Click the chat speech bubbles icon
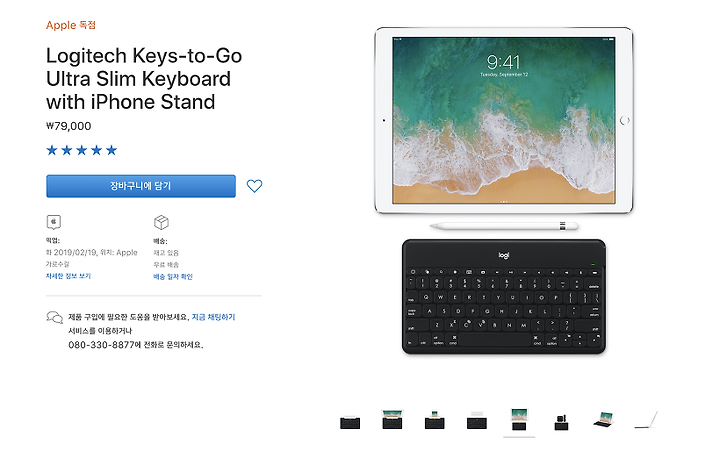720x451 pixels. pos(55,317)
